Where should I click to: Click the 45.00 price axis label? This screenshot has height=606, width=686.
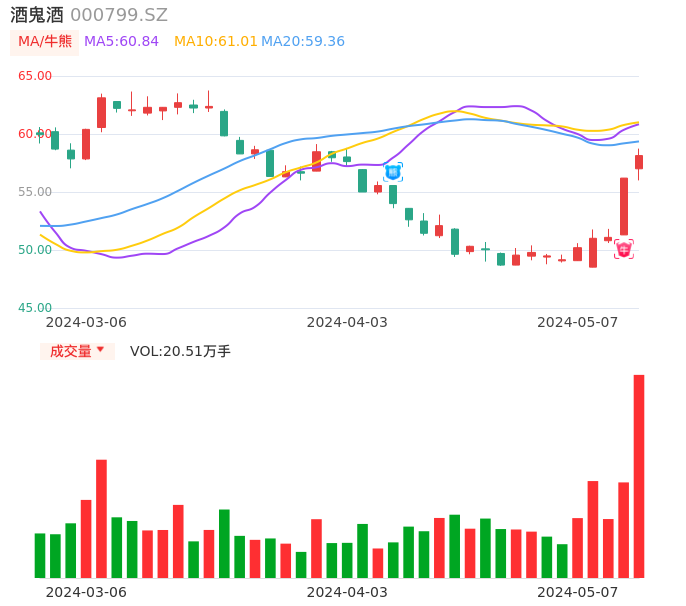tap(35, 308)
